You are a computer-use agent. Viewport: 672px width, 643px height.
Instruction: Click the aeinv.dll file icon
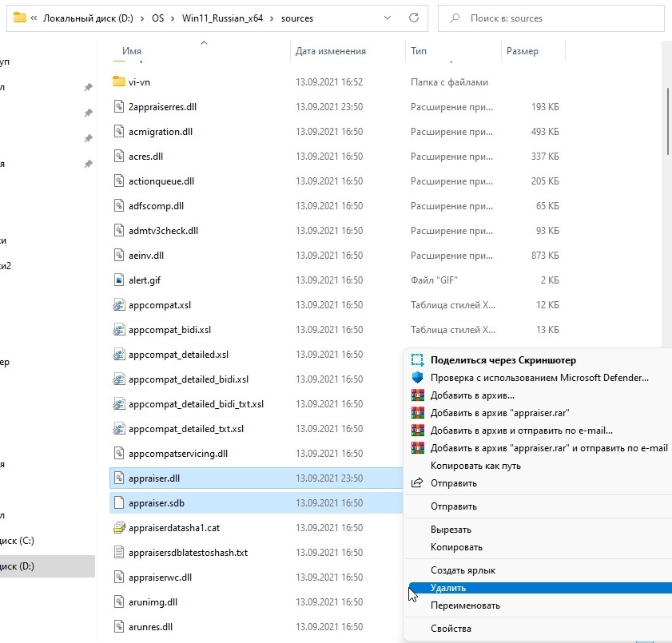point(119,256)
